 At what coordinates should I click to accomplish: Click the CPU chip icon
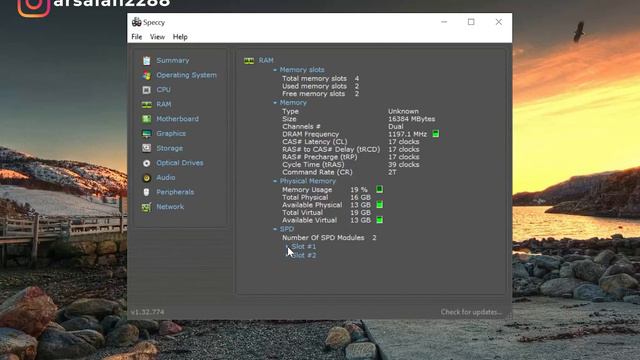(x=147, y=90)
